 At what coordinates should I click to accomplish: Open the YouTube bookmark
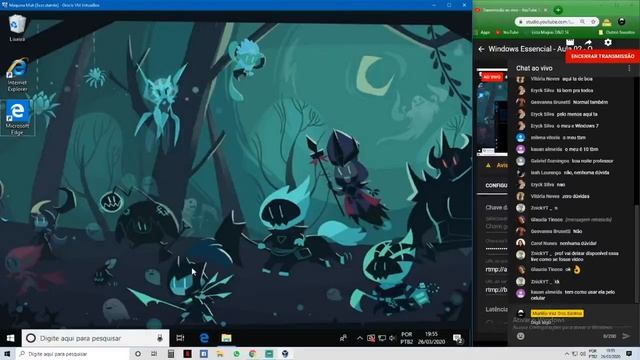507,32
